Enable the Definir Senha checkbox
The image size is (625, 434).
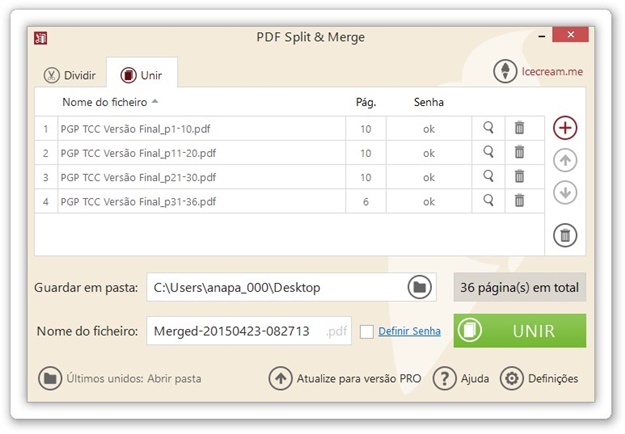coord(367,332)
